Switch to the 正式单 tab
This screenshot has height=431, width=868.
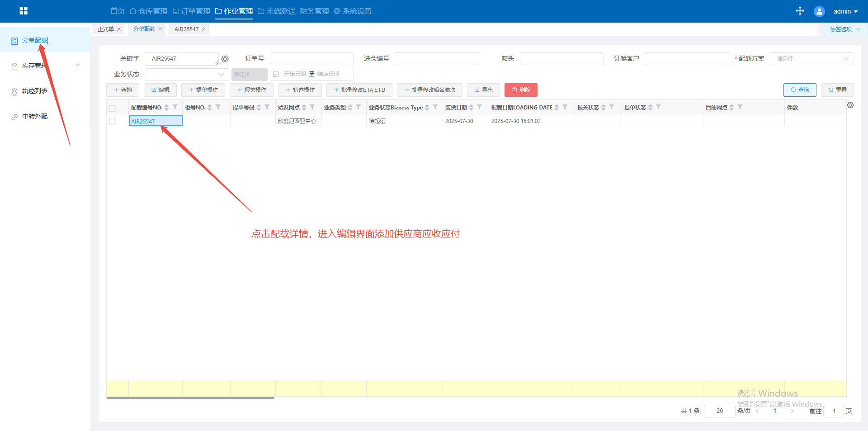point(106,29)
